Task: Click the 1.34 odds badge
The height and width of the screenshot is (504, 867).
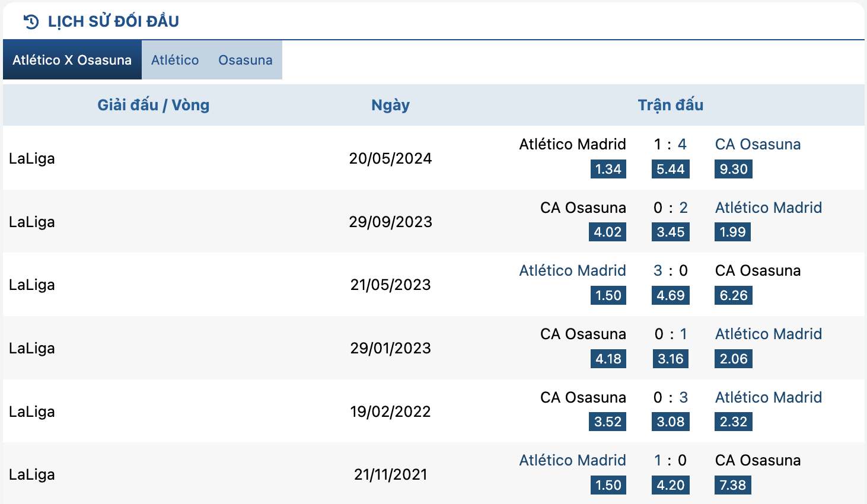Action: pos(608,169)
